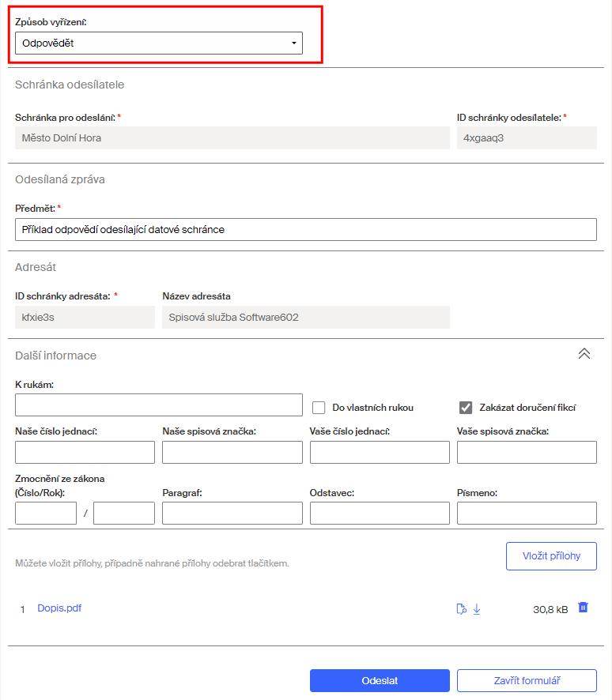Click the Další informace heading text
This screenshot has height=700, width=612.
(56, 356)
